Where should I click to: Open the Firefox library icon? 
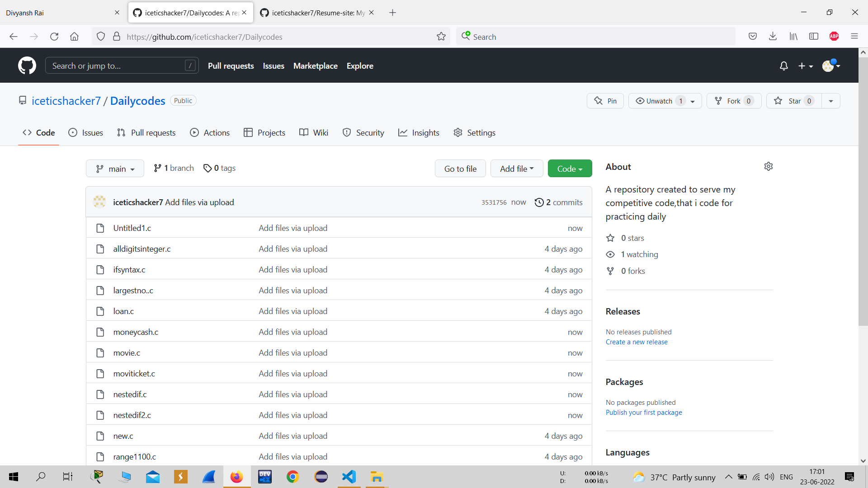[793, 37]
